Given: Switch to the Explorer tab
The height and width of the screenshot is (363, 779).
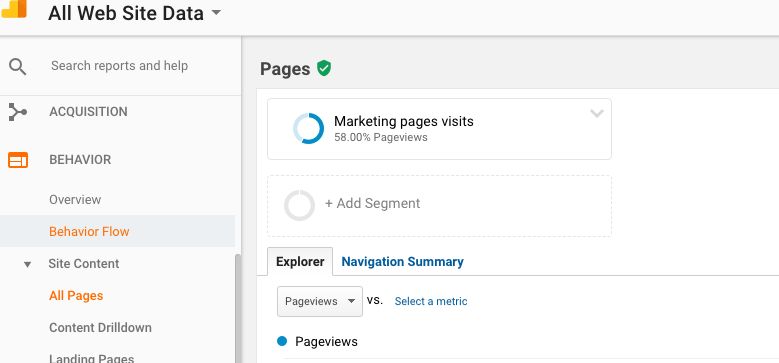Looking at the screenshot, I should coord(300,262).
